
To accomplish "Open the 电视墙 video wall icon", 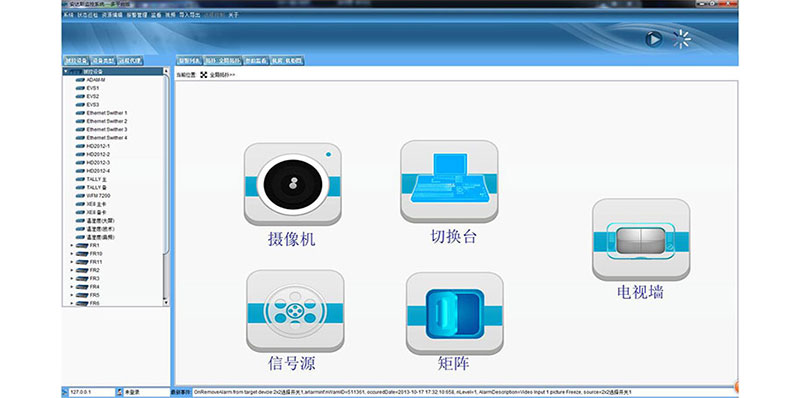I will (x=641, y=240).
